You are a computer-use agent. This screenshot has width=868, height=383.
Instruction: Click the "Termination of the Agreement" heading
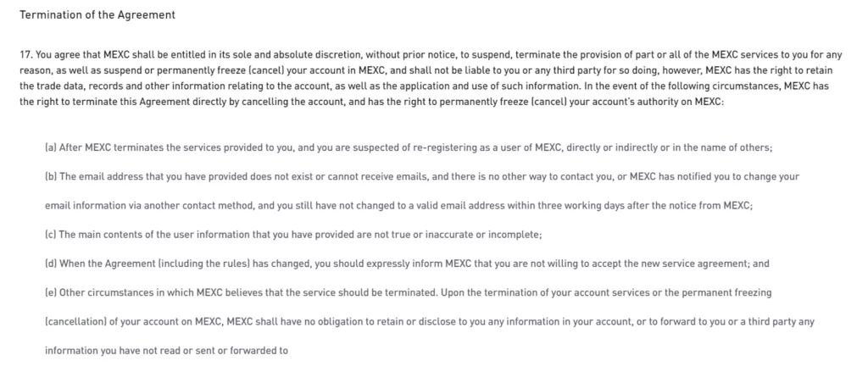pos(97,15)
